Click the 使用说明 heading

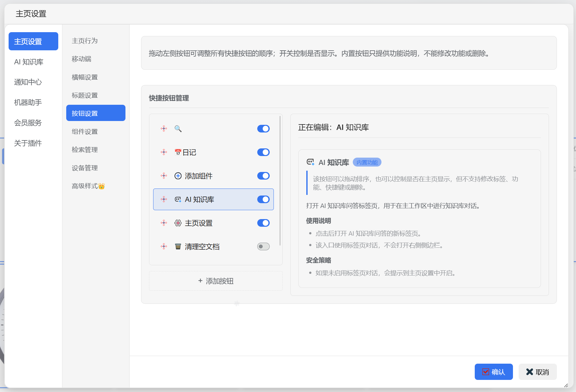coord(318,221)
